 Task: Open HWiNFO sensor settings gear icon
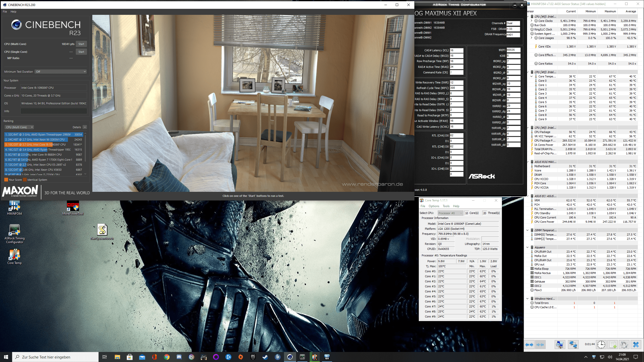coord(624,345)
